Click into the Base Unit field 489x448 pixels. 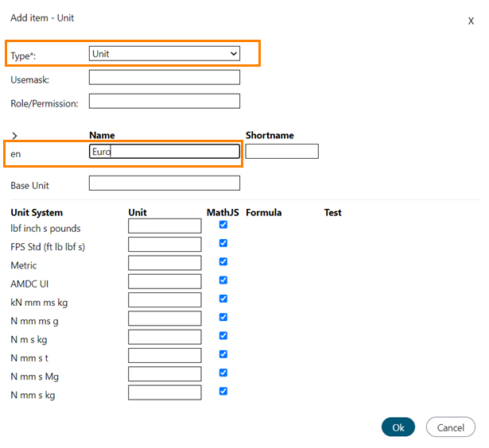pos(165,183)
